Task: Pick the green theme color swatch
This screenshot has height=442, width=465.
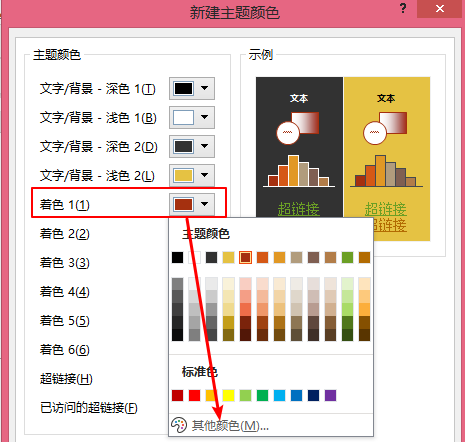Action: [347, 257]
